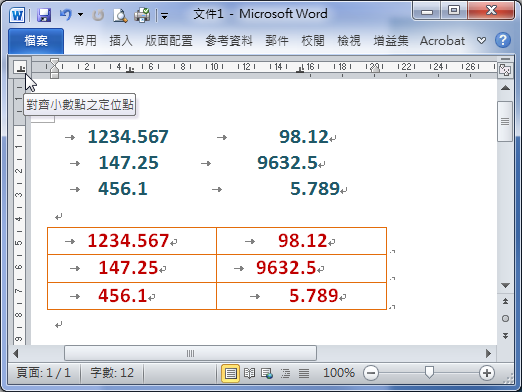Open Word Help question mark icon
Viewport: 522px width, 392px height.
pyautogui.click(x=503, y=40)
